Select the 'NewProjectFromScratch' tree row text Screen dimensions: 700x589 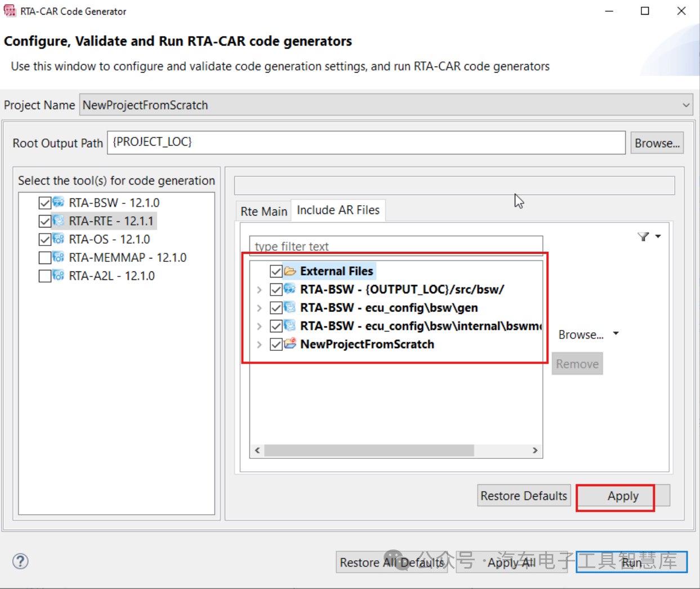[367, 344]
